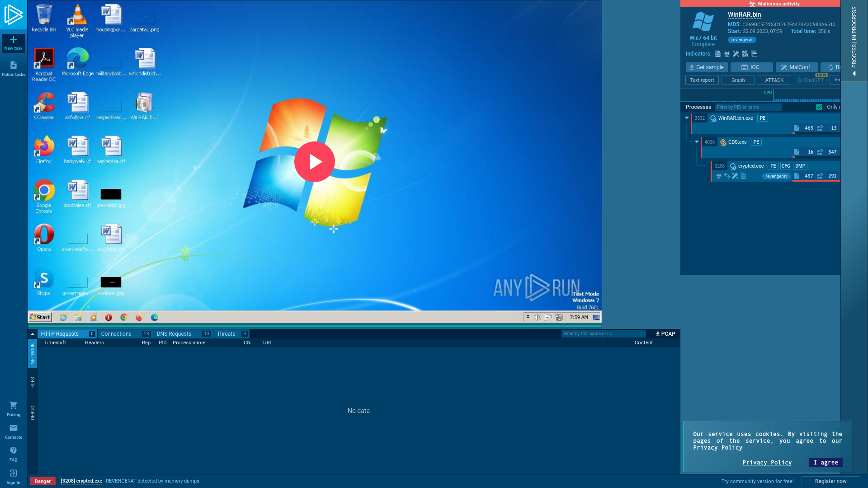Viewport: 868px width, 488px height.
Task: Click the Sign In sidebar icon
Action: 14,477
